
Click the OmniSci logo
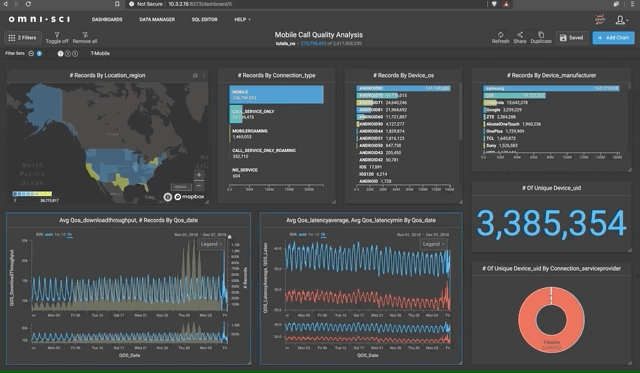click(x=39, y=19)
